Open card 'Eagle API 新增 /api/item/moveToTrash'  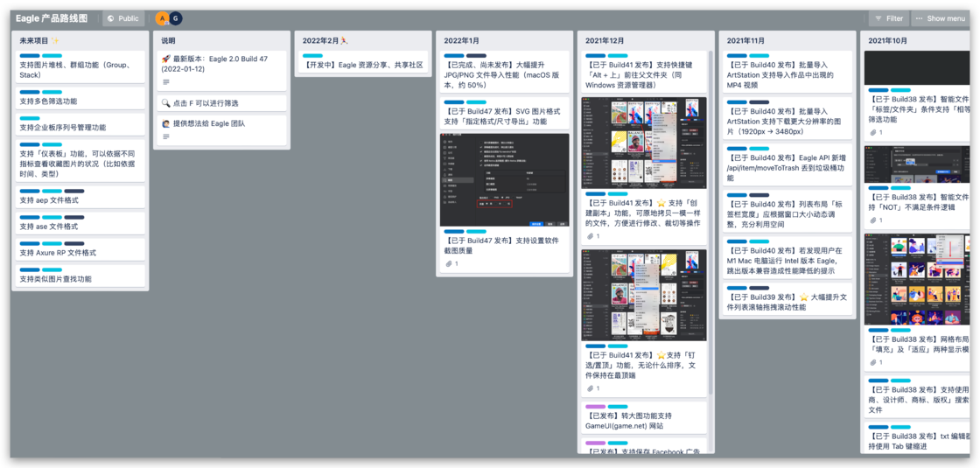coord(787,165)
